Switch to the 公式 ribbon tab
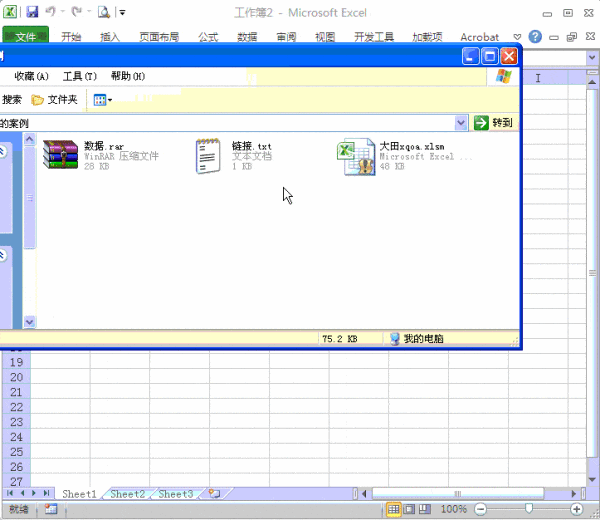 click(x=208, y=37)
